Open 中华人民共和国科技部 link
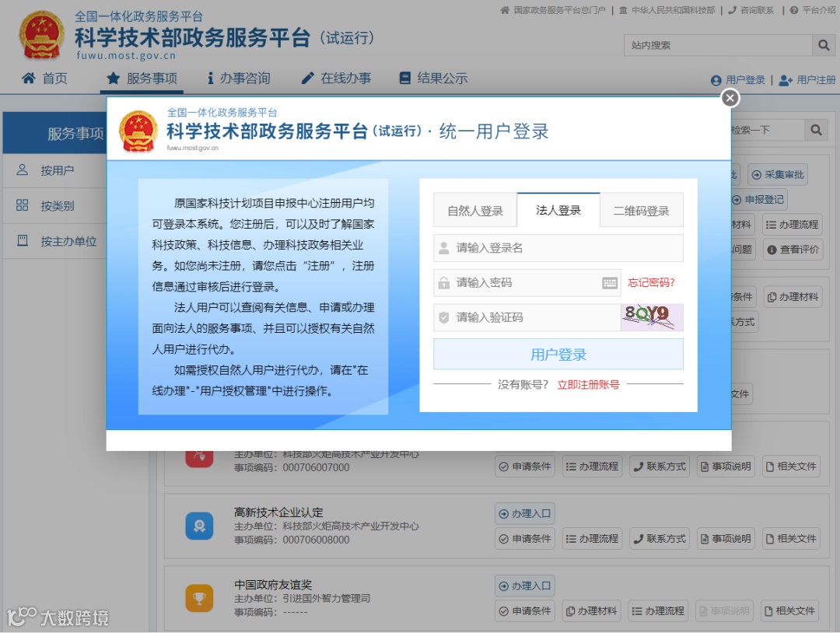Viewport: 840px width, 633px height. [x=667, y=10]
